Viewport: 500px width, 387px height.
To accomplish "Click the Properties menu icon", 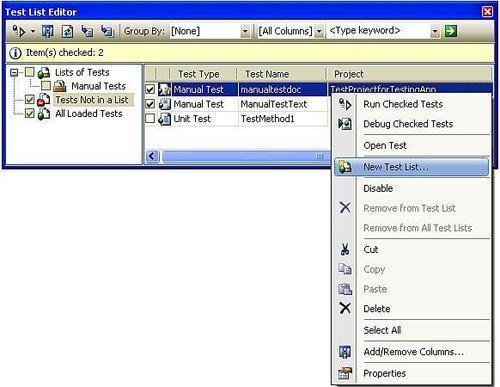I will [x=345, y=373].
